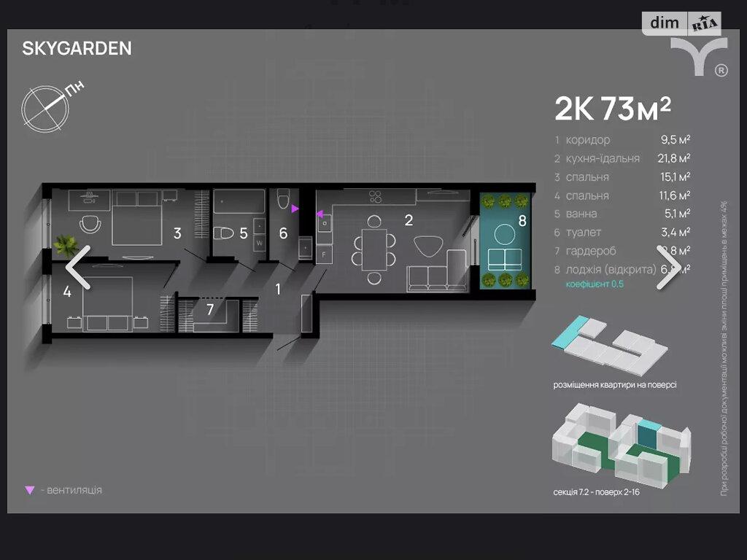Click the purple ventilation triangle in the legend
This screenshot has width=747, height=560.
pyautogui.click(x=29, y=490)
